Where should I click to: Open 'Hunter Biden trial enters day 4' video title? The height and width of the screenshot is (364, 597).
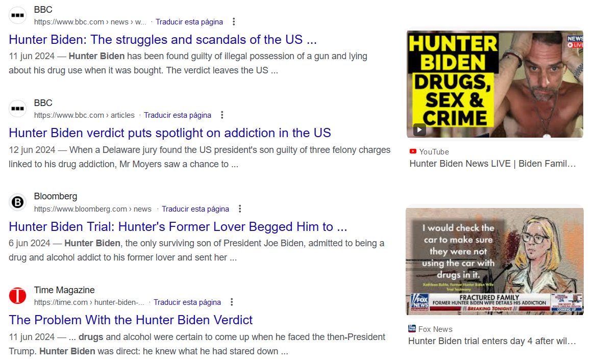tap(492, 341)
